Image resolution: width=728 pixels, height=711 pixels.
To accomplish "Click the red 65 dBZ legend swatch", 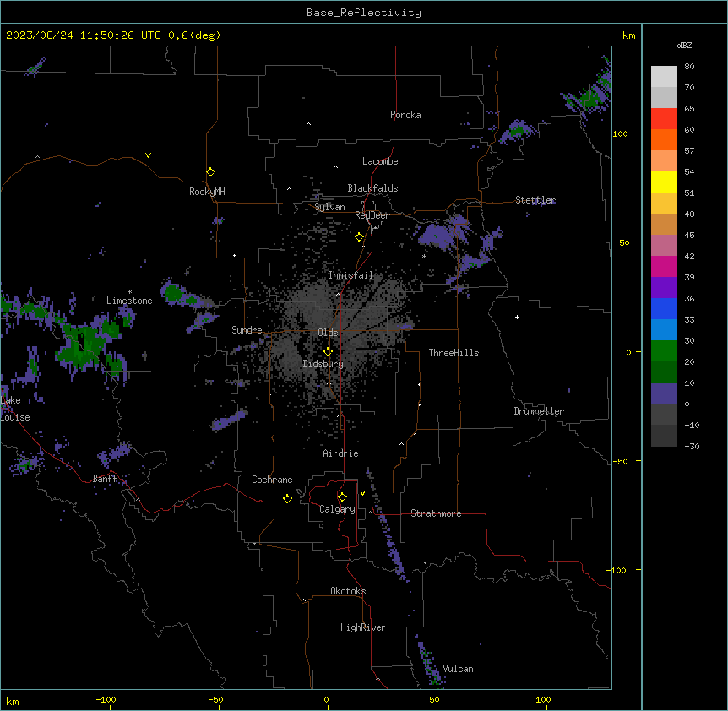I will click(664, 118).
